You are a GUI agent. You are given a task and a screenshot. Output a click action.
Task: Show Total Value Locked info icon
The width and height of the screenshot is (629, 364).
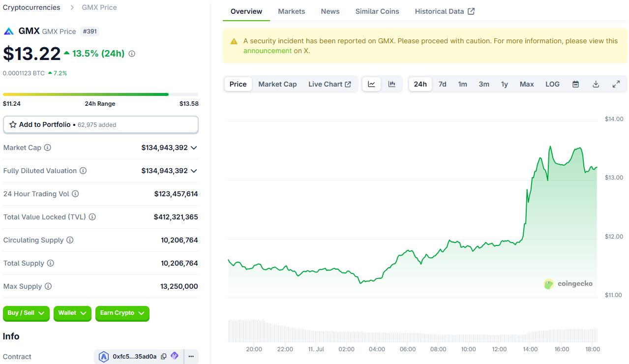coord(92,217)
